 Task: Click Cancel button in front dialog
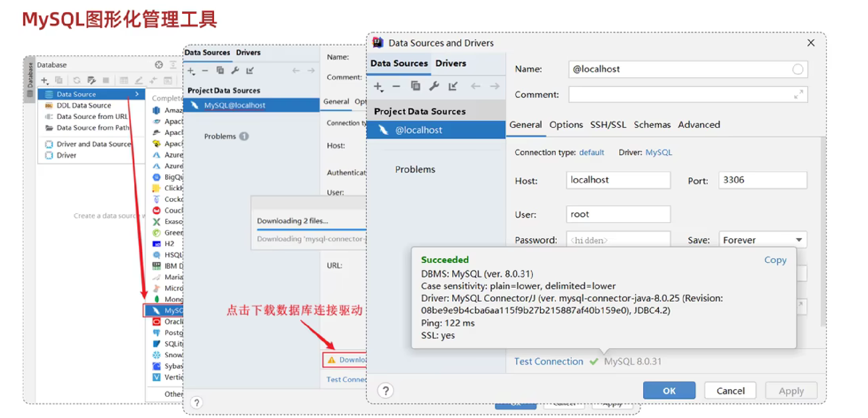pyautogui.click(x=730, y=391)
